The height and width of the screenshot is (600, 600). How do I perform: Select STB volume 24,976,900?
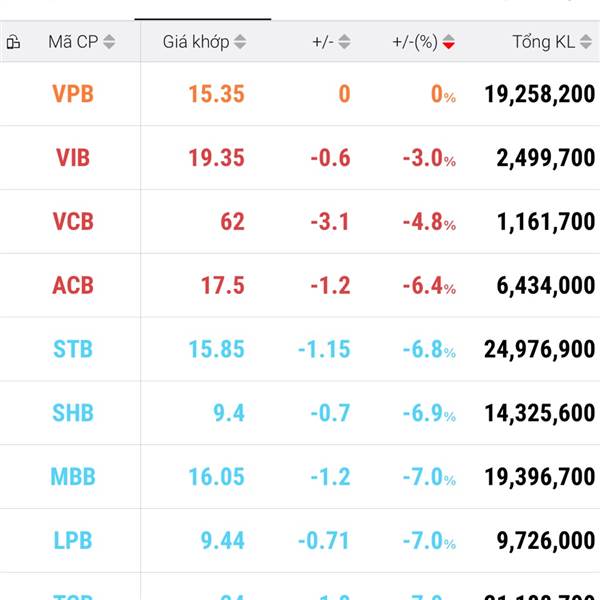pyautogui.click(x=540, y=349)
